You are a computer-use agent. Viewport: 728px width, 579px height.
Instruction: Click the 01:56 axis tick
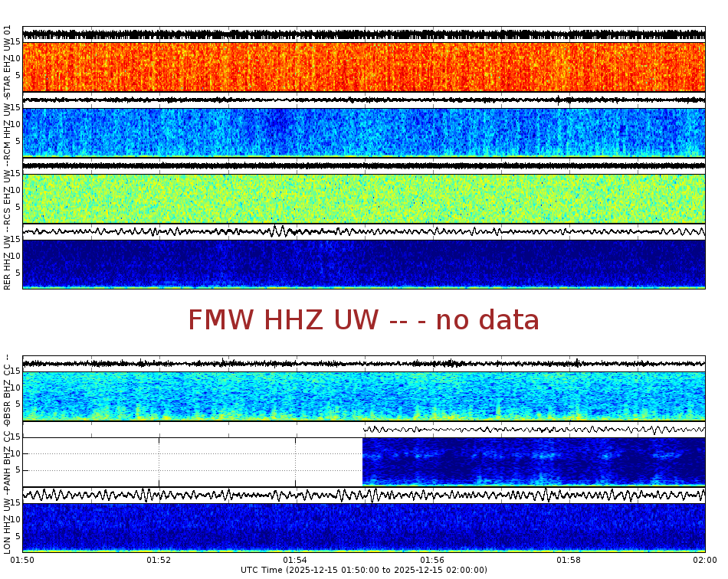click(x=431, y=560)
